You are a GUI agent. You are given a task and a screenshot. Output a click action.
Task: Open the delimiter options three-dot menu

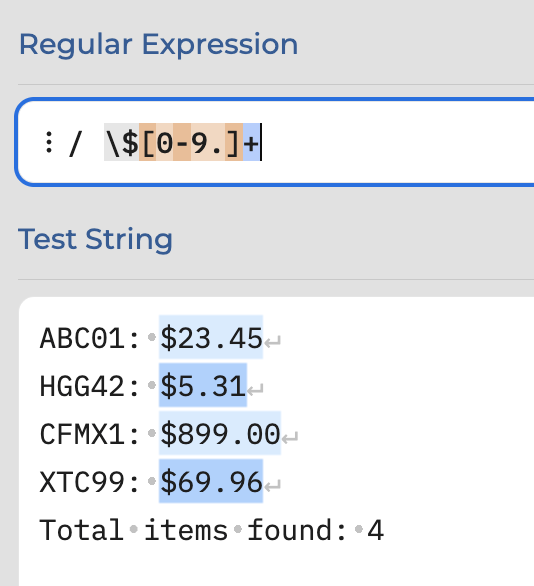tap(49, 142)
